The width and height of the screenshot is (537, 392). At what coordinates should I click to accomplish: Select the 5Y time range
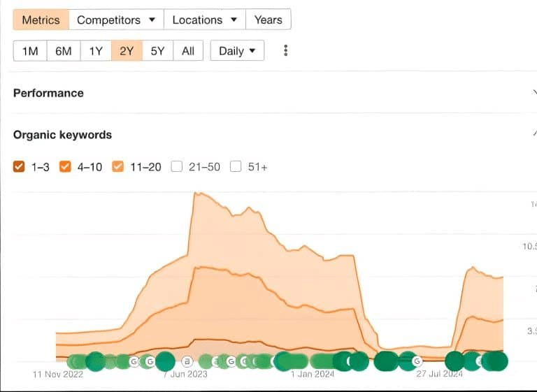(157, 51)
